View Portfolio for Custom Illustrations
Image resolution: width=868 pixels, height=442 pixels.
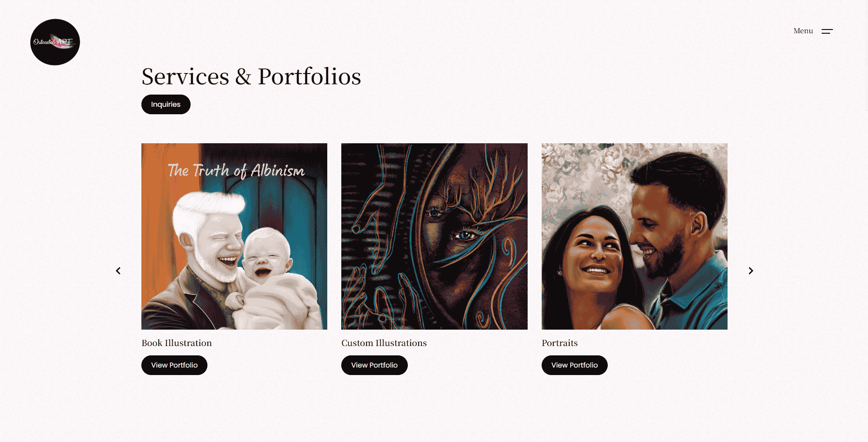374,365
